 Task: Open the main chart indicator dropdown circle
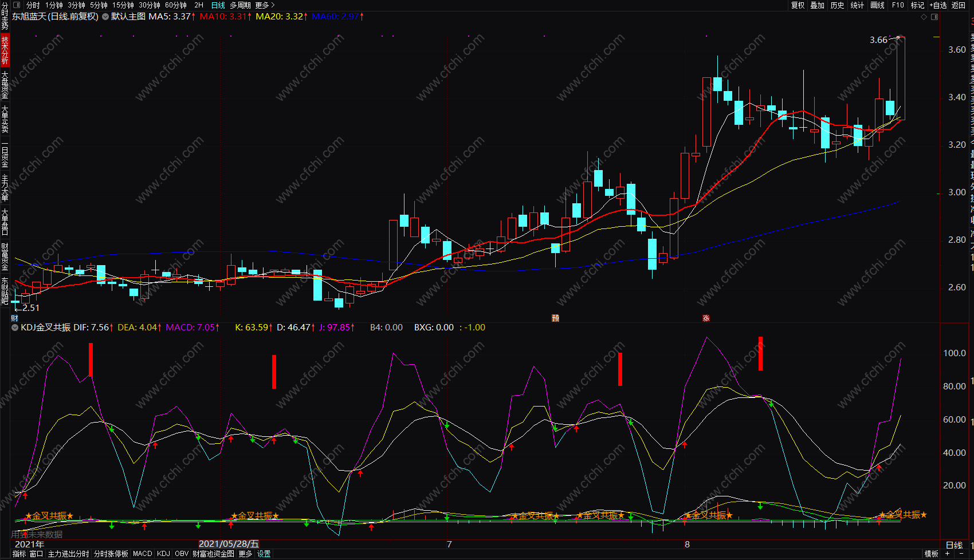pos(105,17)
